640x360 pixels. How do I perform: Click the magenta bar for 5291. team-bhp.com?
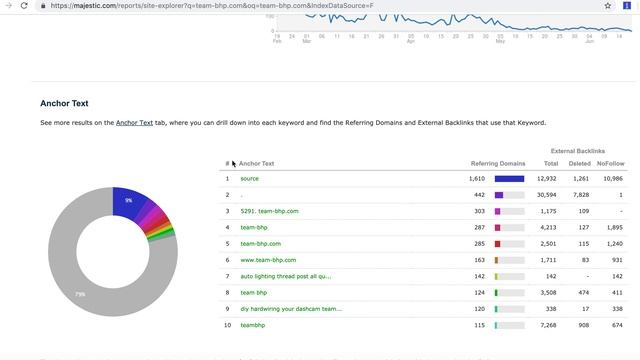pyautogui.click(x=497, y=211)
